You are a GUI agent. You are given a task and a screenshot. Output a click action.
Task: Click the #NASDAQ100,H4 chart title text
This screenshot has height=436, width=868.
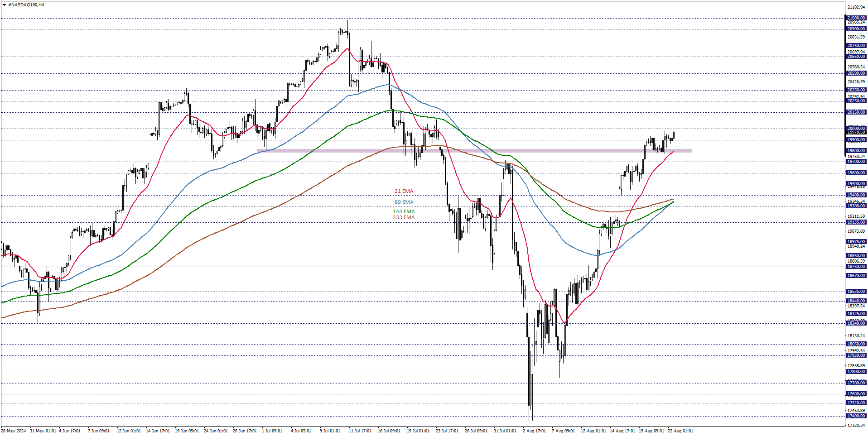[26, 5]
